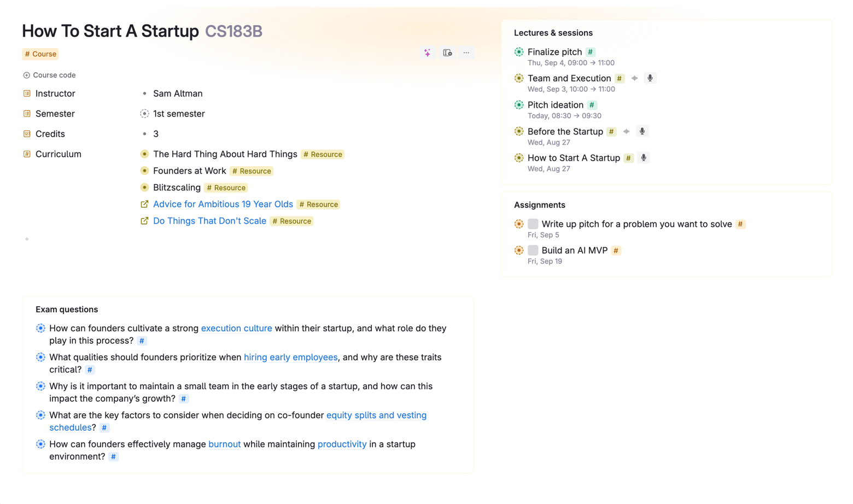Image resolution: width=853 pixels, height=504 pixels.
Task: Open the equity splits and vesting link
Action: [x=376, y=415]
